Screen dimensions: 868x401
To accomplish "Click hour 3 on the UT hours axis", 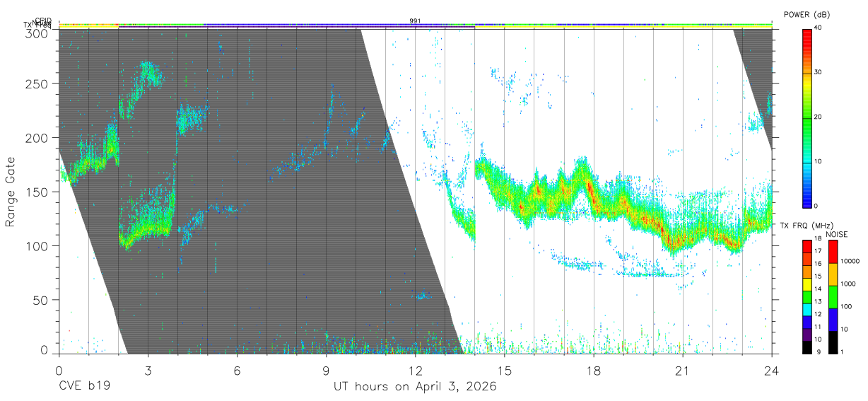I will point(148,370).
